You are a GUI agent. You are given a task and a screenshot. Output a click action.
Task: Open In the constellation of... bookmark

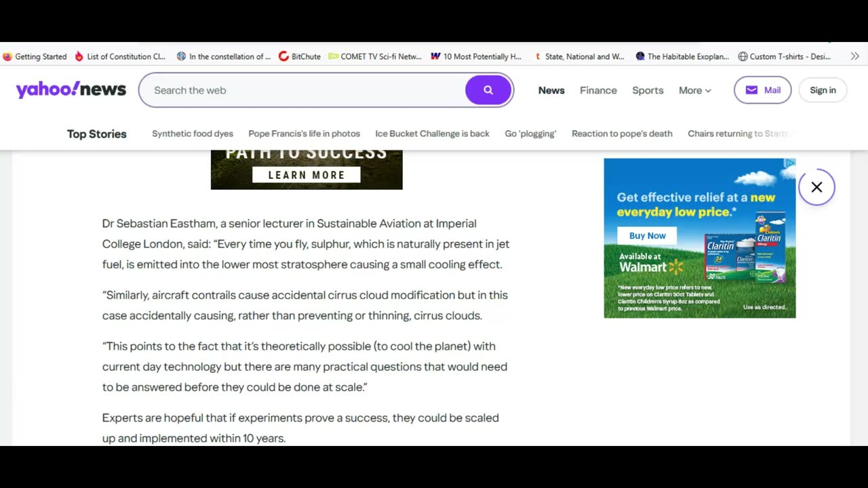pos(224,56)
